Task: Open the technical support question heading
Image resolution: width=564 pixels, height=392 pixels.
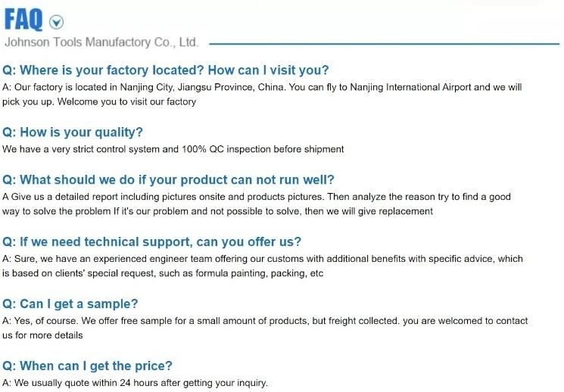Action: tap(151, 241)
